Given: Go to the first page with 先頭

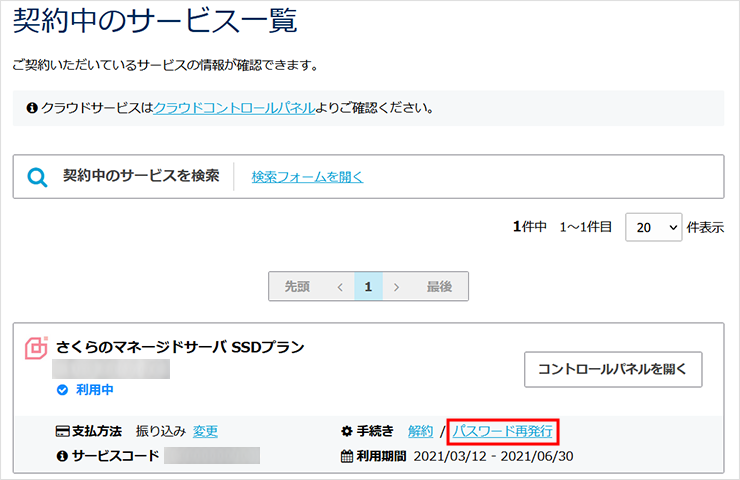Looking at the screenshot, I should pyautogui.click(x=297, y=286).
